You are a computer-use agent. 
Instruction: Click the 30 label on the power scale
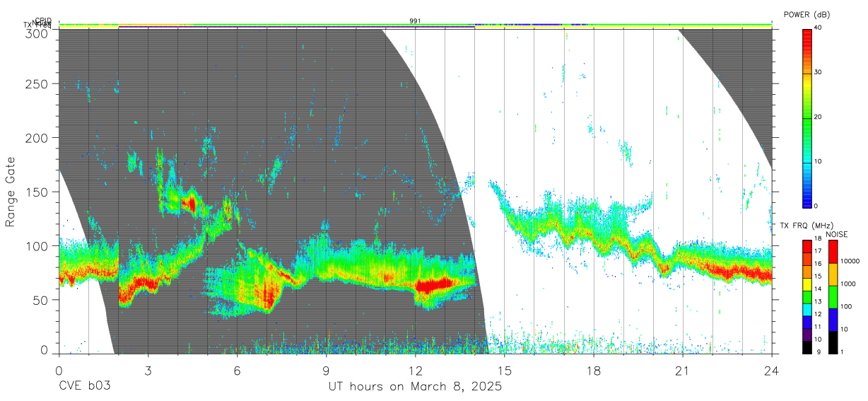click(816, 72)
